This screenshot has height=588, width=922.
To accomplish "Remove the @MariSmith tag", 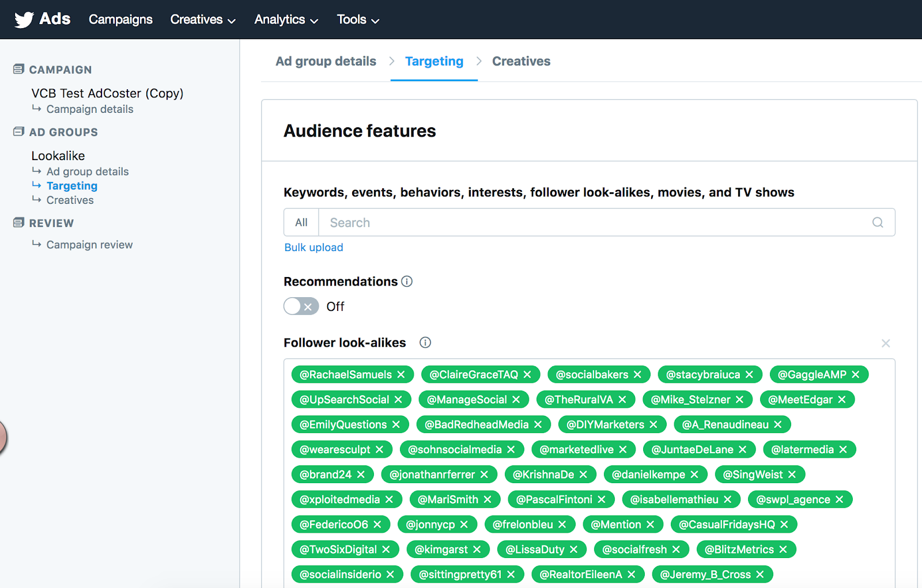I will [488, 500].
